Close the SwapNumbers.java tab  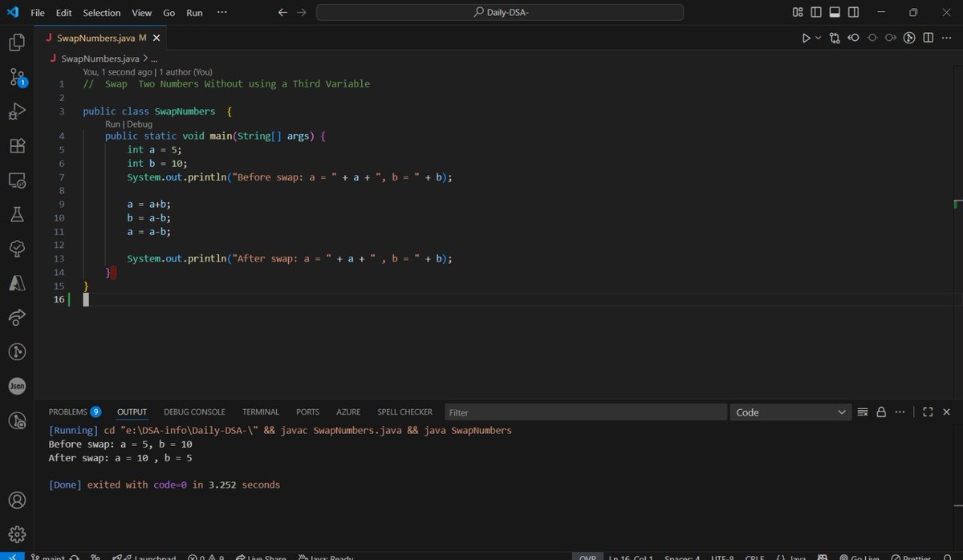coord(156,38)
